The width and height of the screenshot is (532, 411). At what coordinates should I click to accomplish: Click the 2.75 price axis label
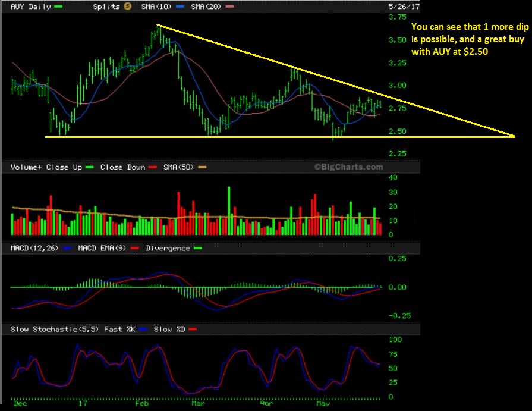tap(397, 108)
